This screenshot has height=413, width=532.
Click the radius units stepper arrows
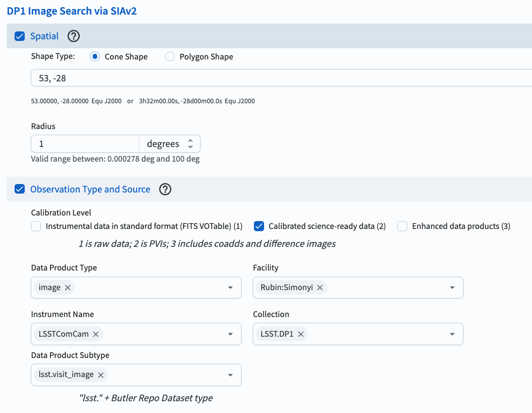tap(190, 144)
